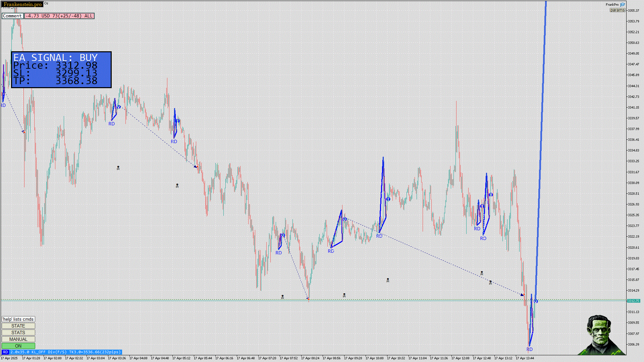Screen dimensions: 644x362
Task: Click the dark blue RD tag in the status bar
Action: click(5, 352)
